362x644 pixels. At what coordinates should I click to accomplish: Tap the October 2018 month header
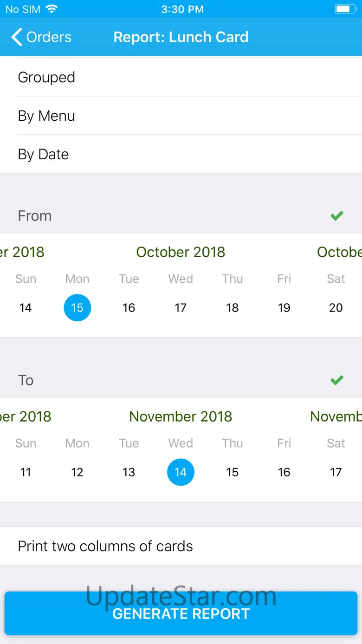[x=181, y=252]
